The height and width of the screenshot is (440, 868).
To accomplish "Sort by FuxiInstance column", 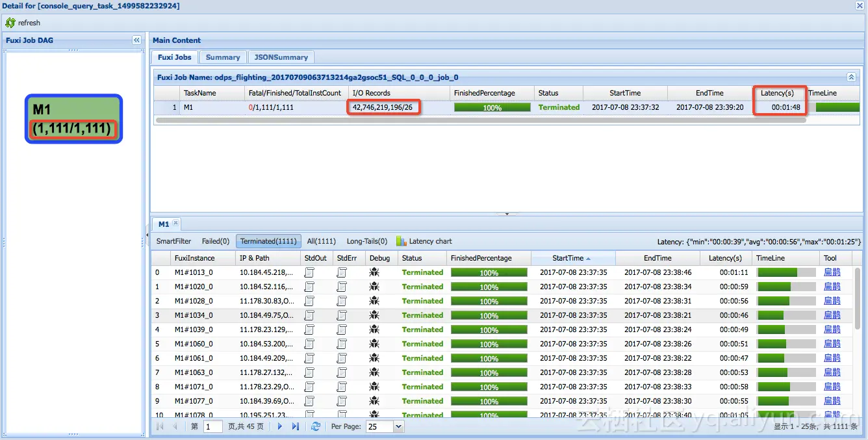I will click(202, 258).
